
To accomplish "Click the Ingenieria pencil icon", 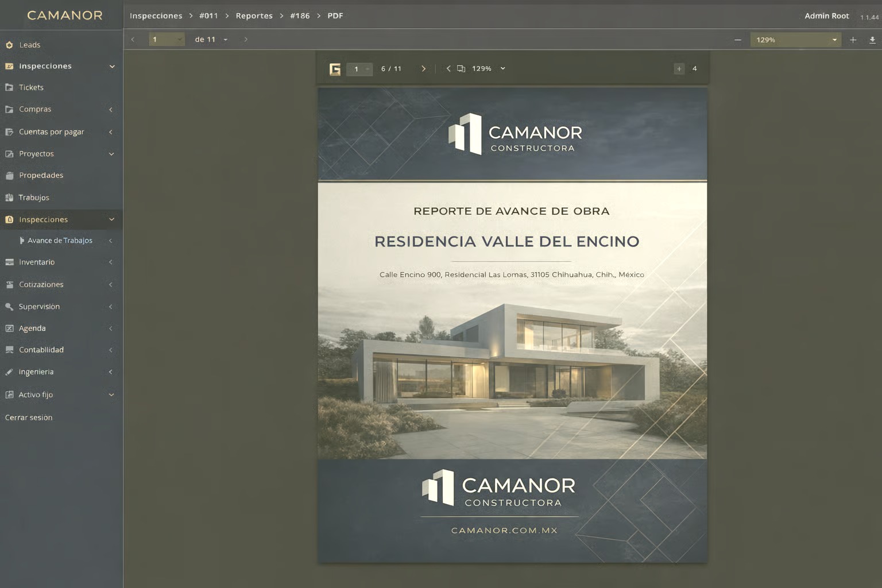I will tap(9, 372).
